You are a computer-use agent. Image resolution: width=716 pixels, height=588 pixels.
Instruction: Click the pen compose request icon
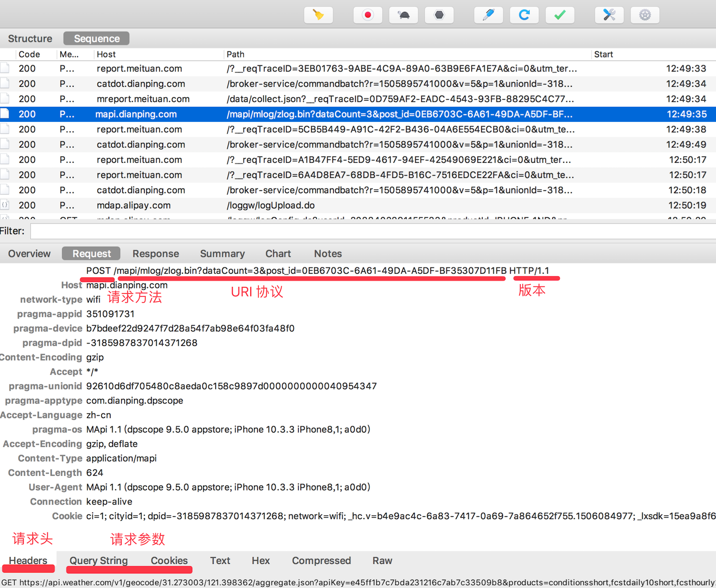(x=489, y=15)
